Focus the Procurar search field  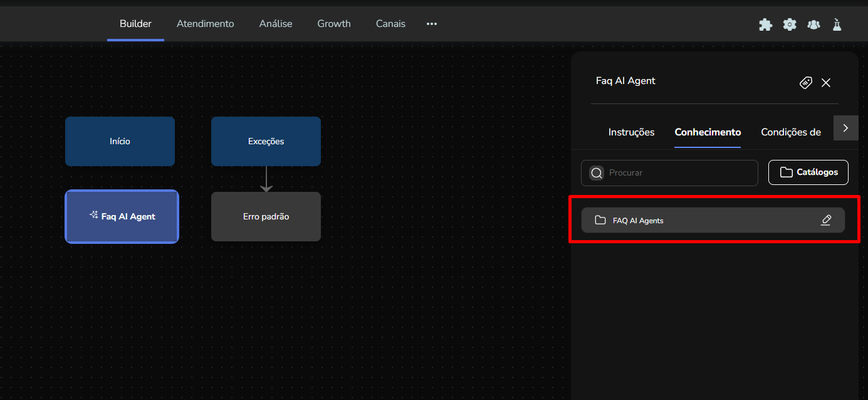[680, 173]
